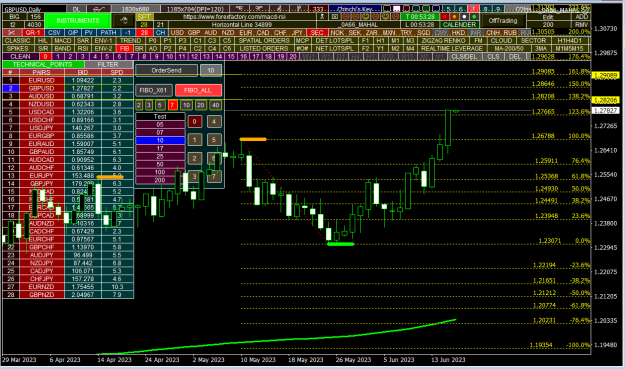Viewport: 625px width, 369px height.
Task: Select the 05 value in Test list
Action: (x=160, y=124)
